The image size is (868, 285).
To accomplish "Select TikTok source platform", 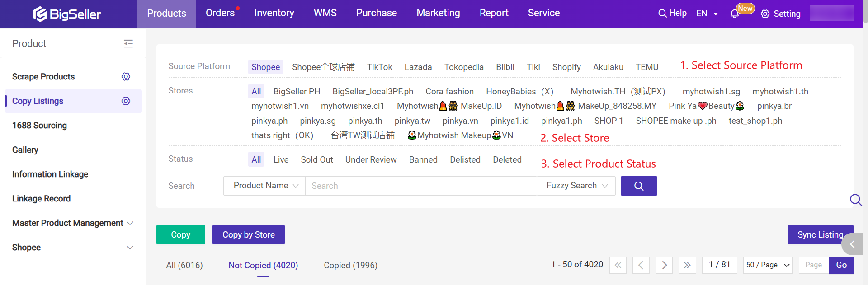I will [x=380, y=67].
